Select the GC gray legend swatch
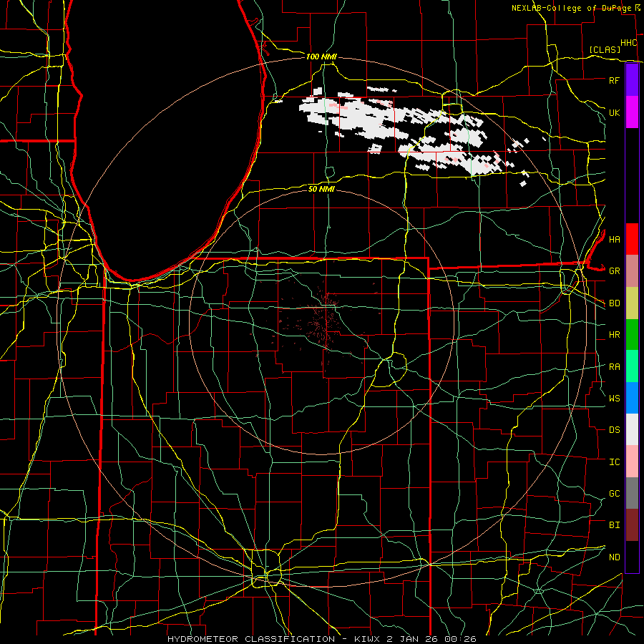 pos(632,493)
